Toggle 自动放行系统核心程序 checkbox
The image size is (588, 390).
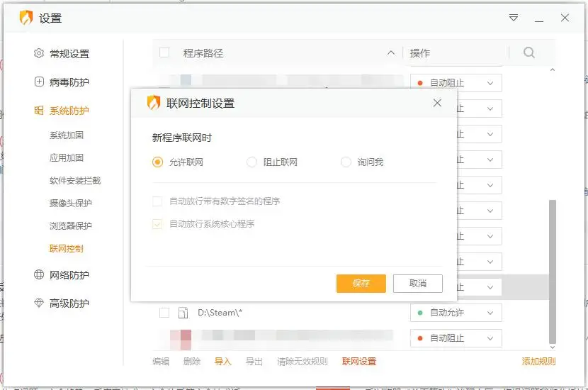(157, 224)
